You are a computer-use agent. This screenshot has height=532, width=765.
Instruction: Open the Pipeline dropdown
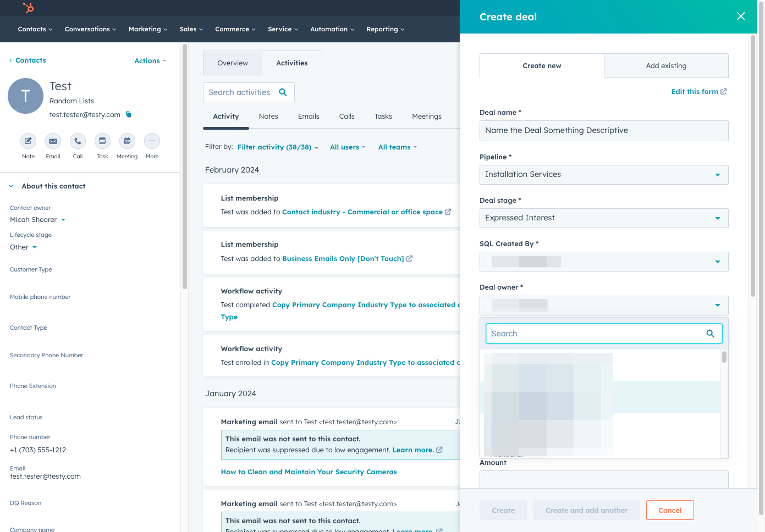point(604,175)
